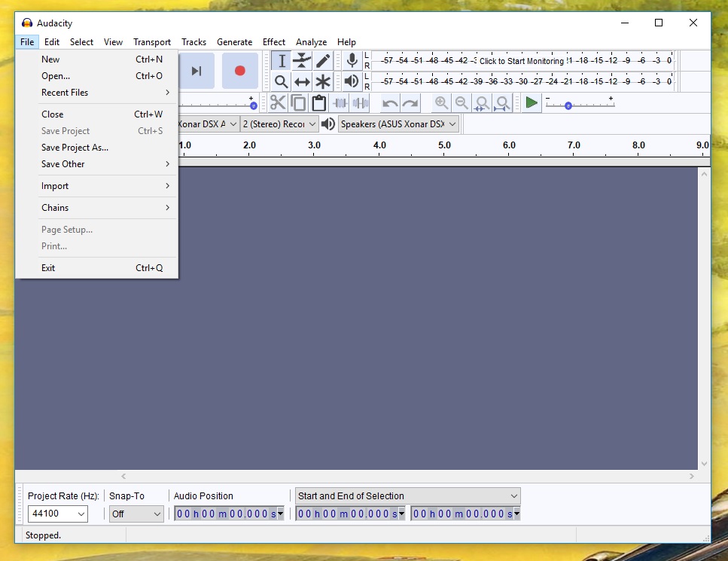Select the Draw (pencil) tool
728x561 pixels.
pos(323,61)
